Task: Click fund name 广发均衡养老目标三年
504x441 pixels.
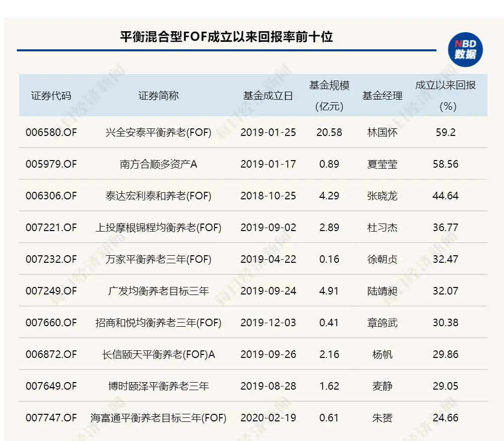Action: (x=158, y=291)
